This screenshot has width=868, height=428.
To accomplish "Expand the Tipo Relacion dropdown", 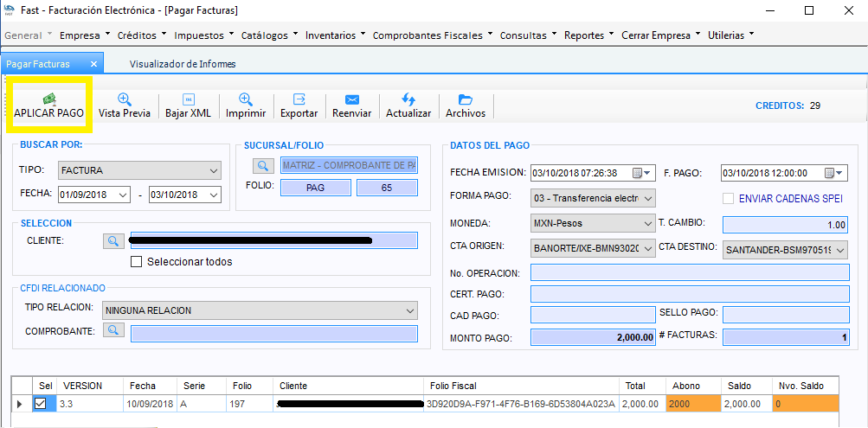I will point(410,310).
